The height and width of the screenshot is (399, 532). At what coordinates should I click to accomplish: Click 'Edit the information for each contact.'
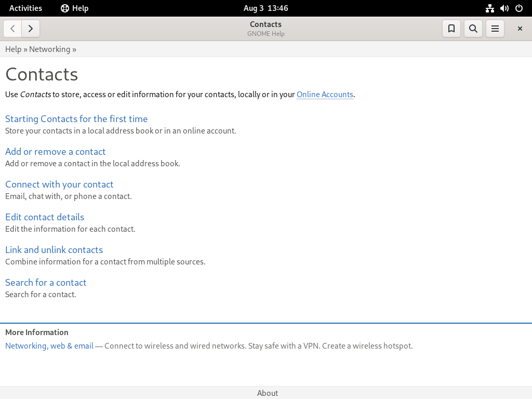click(70, 229)
